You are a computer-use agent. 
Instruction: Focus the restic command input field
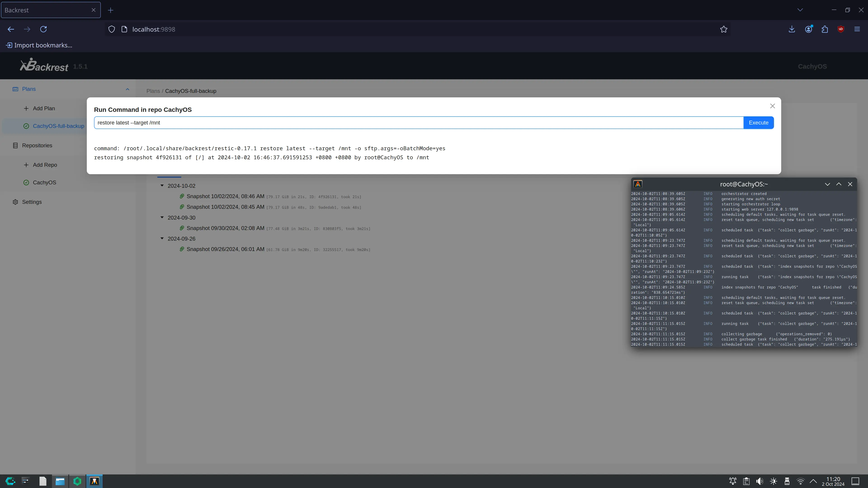418,123
